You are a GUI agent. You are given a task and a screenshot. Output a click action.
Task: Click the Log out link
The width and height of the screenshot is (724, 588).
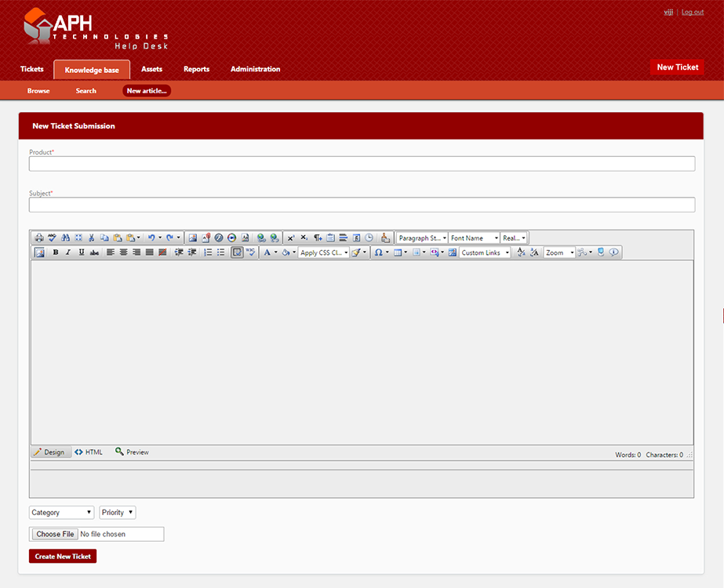pos(692,12)
